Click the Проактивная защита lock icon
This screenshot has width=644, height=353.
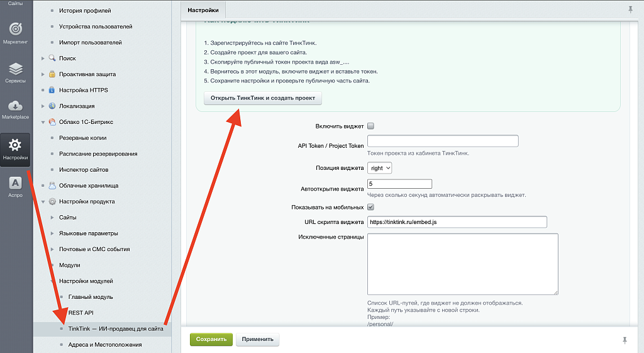coord(52,74)
